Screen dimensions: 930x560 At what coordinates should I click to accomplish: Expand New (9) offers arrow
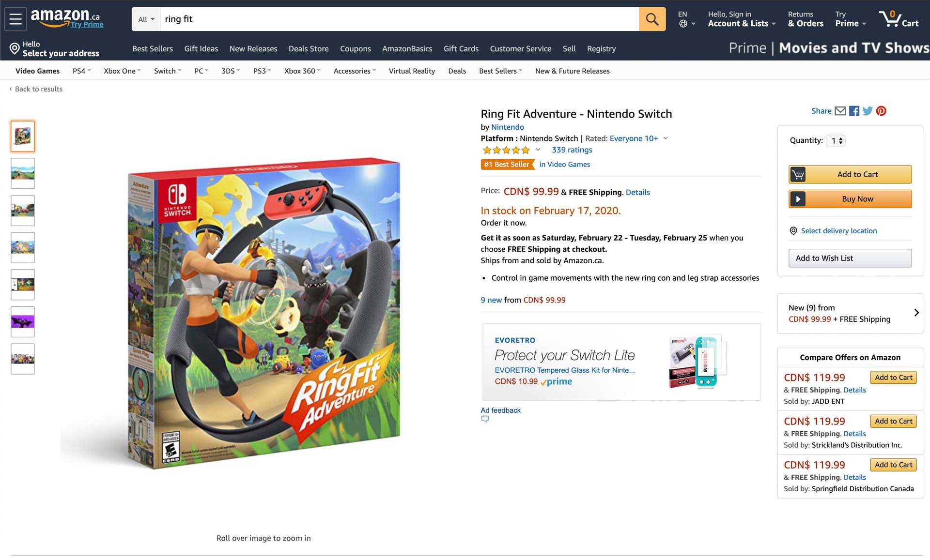pos(916,313)
